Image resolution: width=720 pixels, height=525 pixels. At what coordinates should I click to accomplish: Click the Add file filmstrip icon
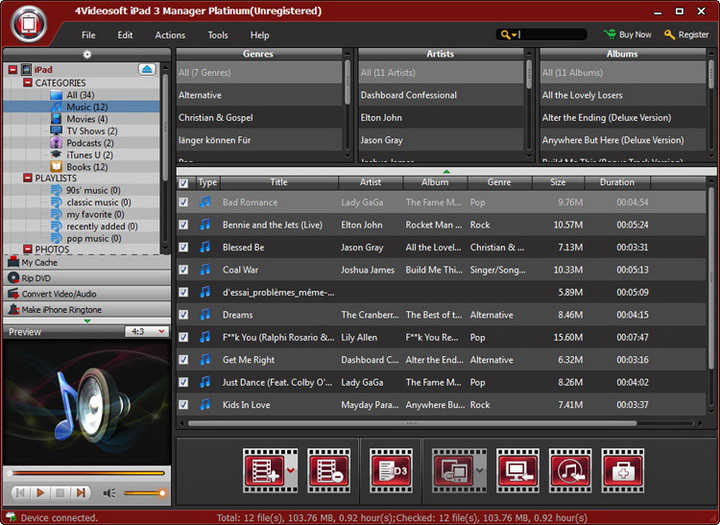coord(265,470)
